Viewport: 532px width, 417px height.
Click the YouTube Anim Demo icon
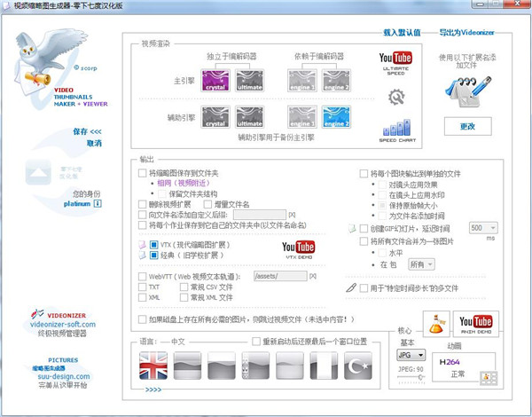click(x=474, y=325)
